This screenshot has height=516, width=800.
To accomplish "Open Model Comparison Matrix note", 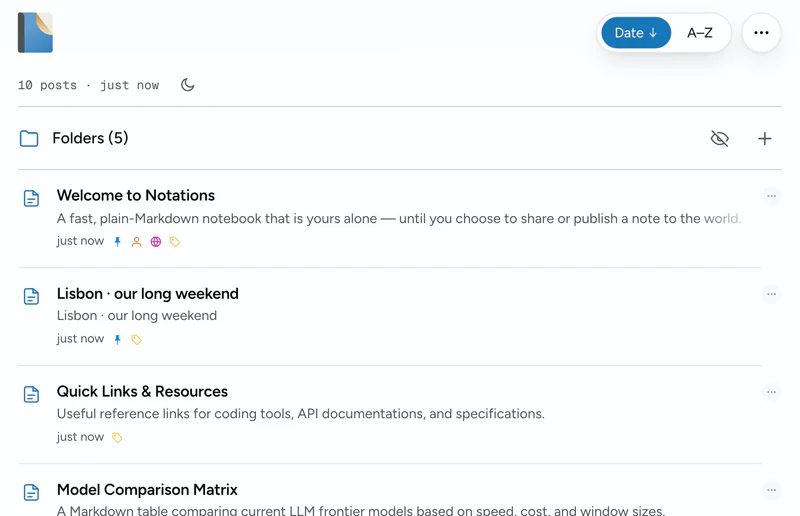I will point(147,489).
